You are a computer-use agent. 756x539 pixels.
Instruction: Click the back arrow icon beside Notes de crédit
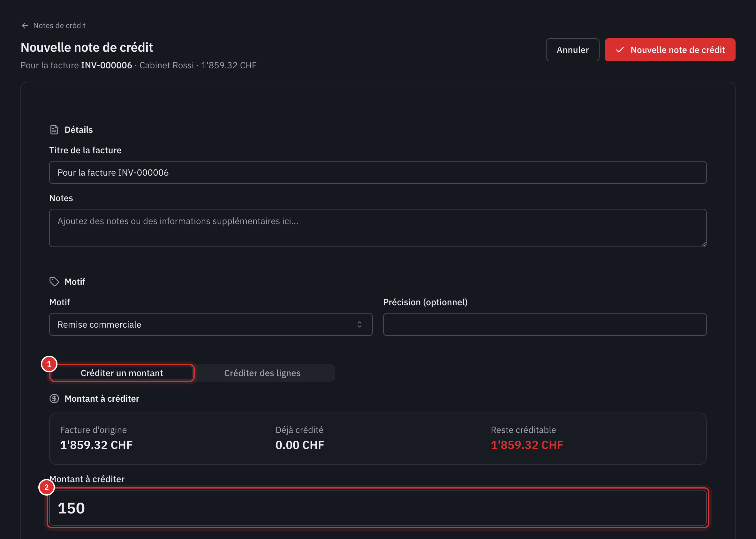(25, 26)
